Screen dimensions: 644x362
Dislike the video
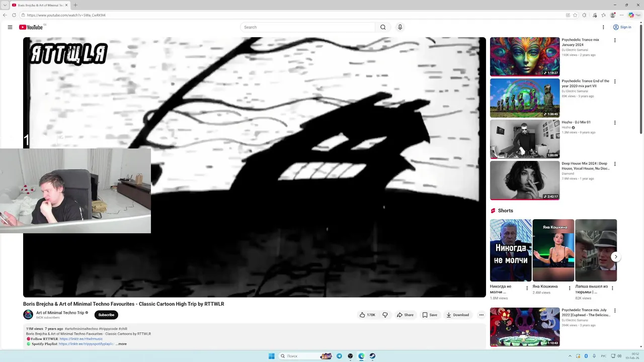click(385, 315)
